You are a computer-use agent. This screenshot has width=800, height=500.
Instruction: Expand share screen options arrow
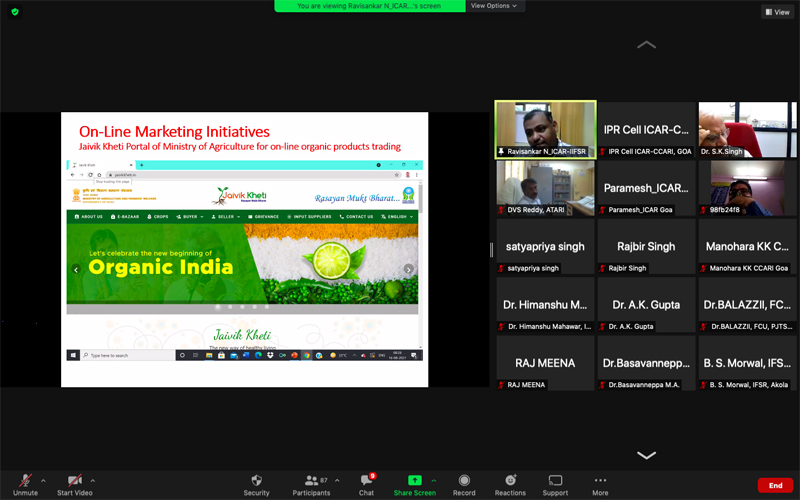pos(434,480)
